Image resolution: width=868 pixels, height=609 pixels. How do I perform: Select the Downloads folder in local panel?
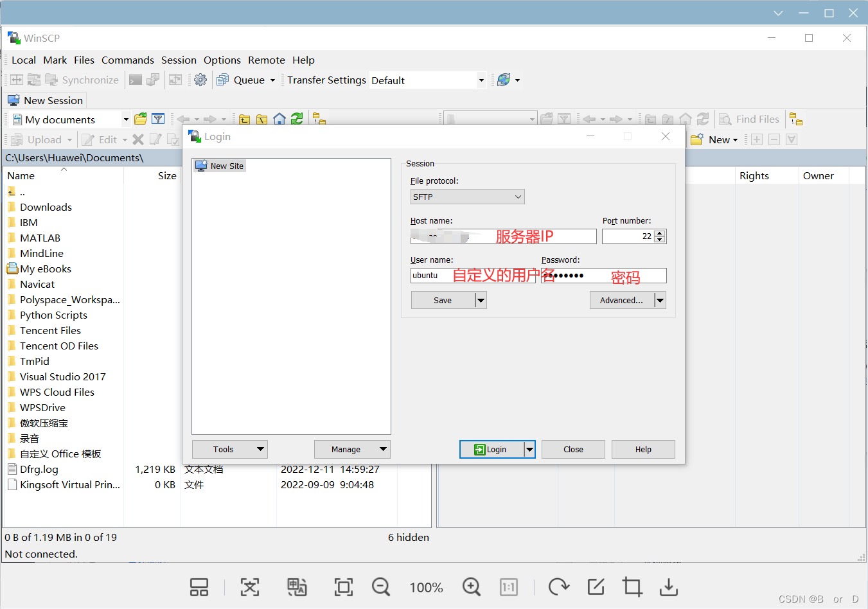46,207
